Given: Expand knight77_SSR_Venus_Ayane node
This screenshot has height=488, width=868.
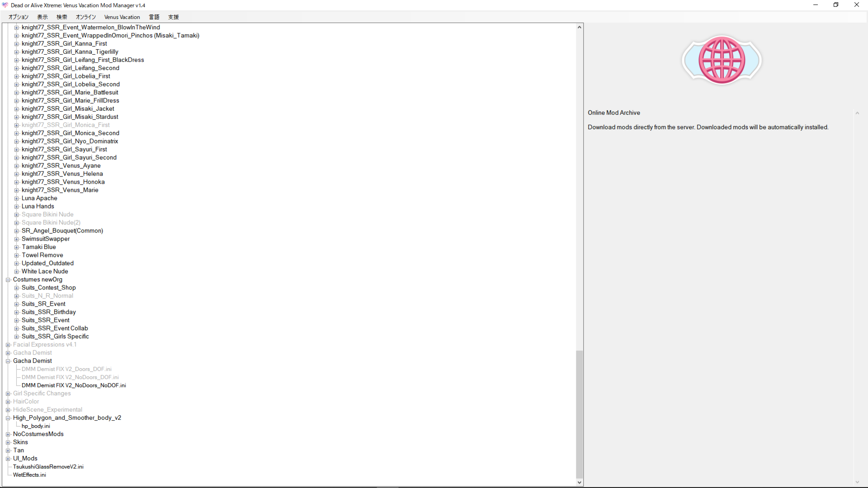Looking at the screenshot, I should [x=17, y=166].
